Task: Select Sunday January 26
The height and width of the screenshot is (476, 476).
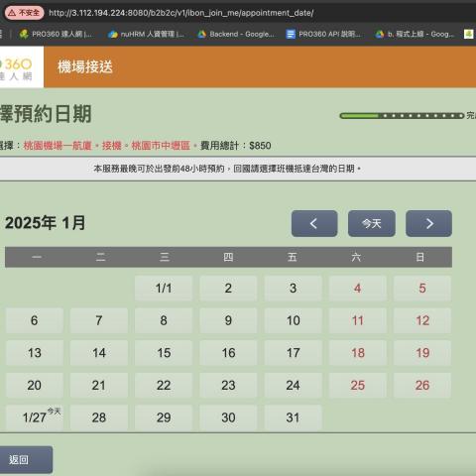Action: point(422,386)
